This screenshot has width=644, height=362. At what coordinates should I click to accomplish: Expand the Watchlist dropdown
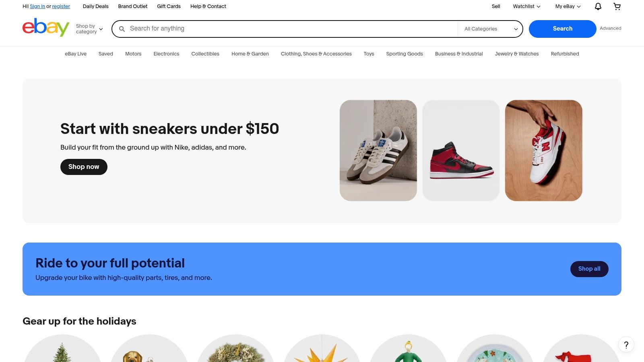click(526, 6)
